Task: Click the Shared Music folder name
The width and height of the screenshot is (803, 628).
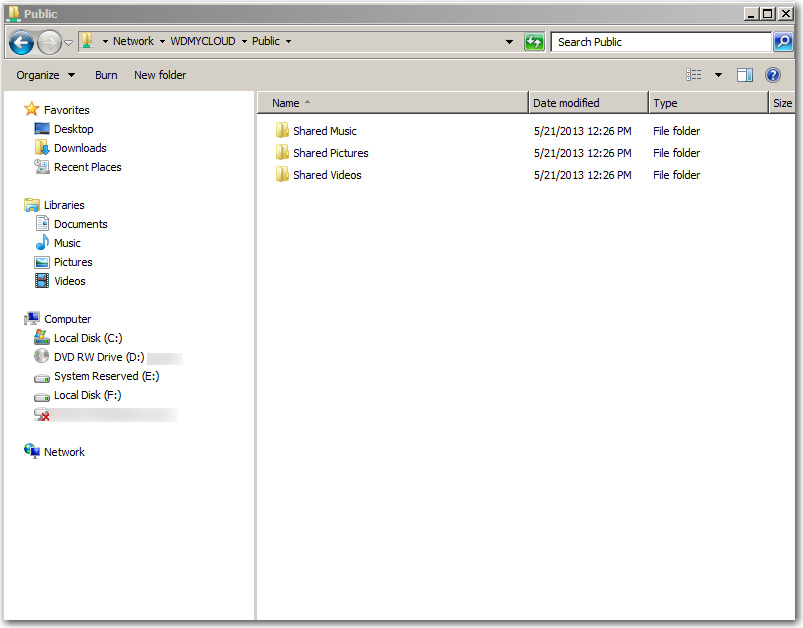Action: pos(325,131)
